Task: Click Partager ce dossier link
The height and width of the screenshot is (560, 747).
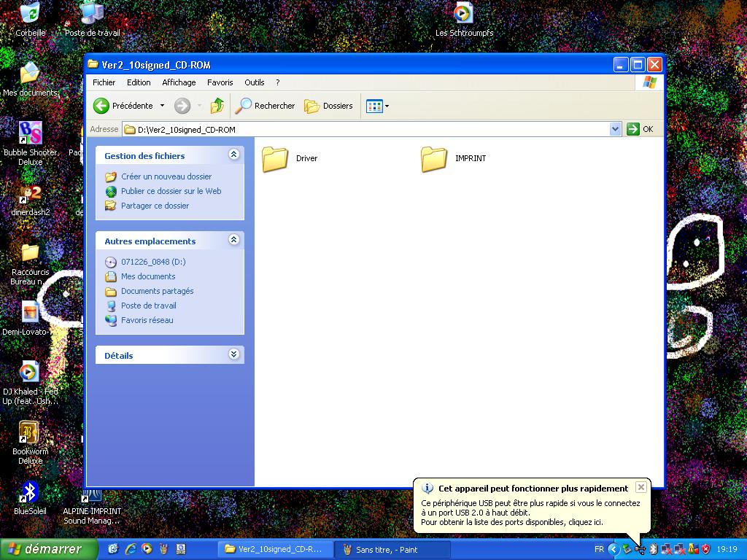Action: tap(155, 206)
